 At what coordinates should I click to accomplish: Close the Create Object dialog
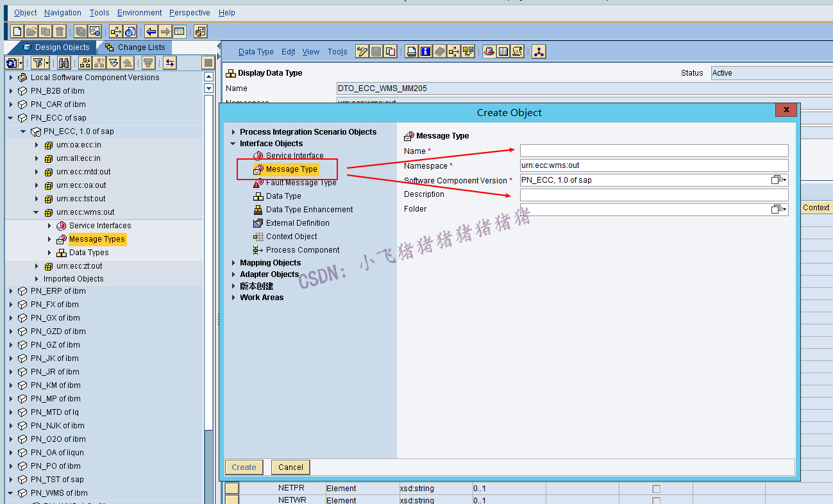[786, 110]
